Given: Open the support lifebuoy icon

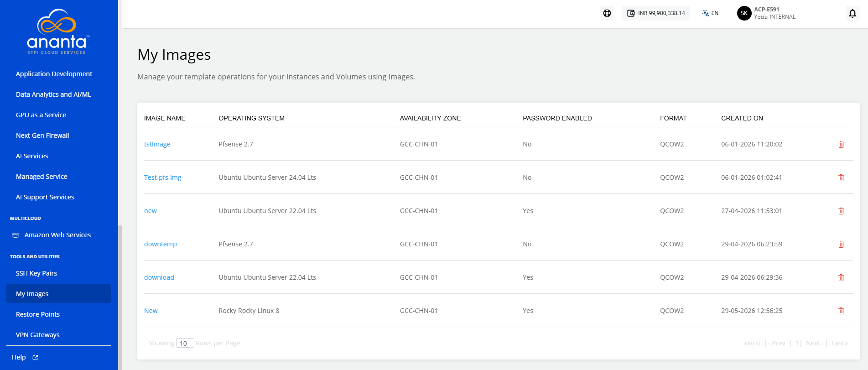Looking at the screenshot, I should [607, 13].
